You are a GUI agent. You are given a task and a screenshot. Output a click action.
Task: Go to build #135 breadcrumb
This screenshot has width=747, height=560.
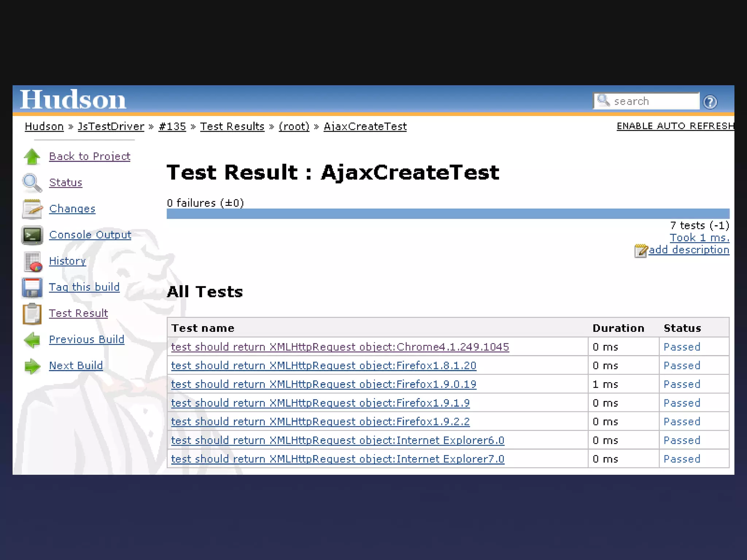(x=172, y=127)
